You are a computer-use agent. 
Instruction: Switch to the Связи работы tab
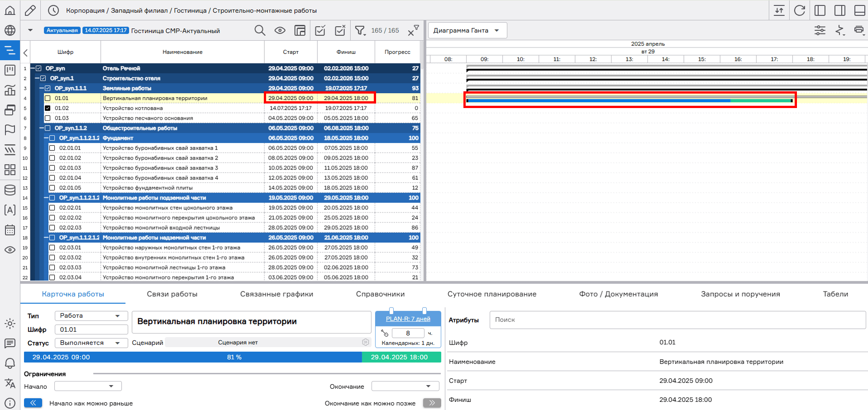pyautogui.click(x=172, y=294)
